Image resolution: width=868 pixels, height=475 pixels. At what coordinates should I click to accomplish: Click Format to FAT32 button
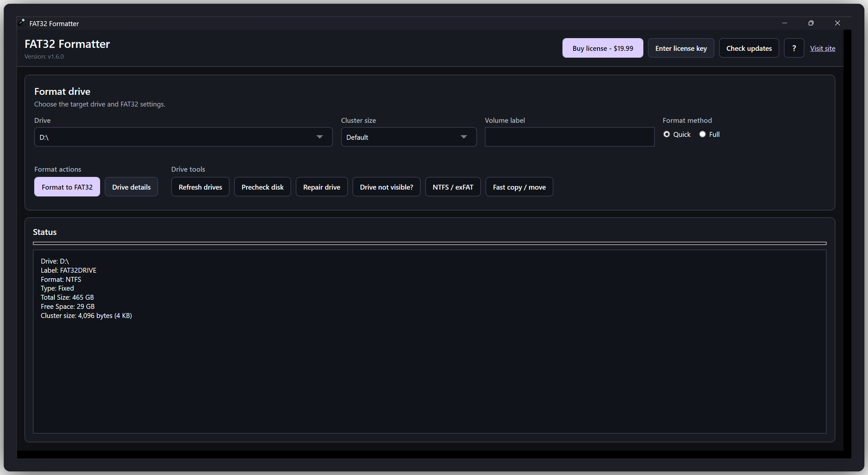click(x=67, y=187)
